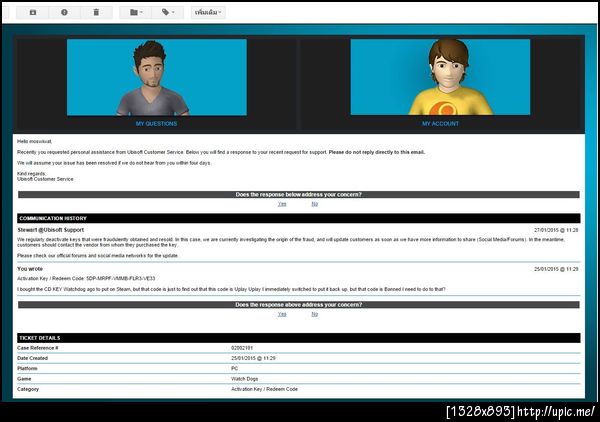This screenshot has height=422, width=600.
Task: Open the Labels tag dropdown
Action: click(x=168, y=12)
